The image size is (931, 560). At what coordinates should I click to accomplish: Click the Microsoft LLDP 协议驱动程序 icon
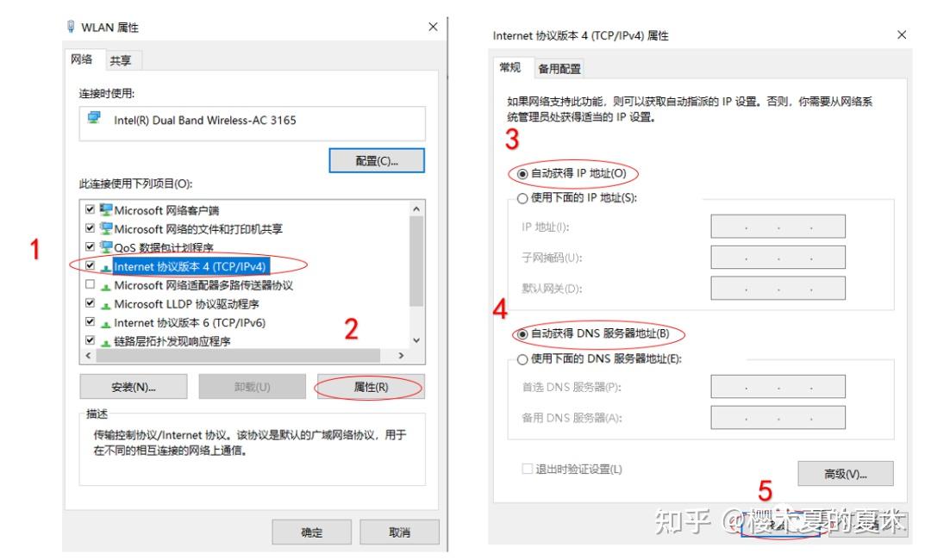106,306
